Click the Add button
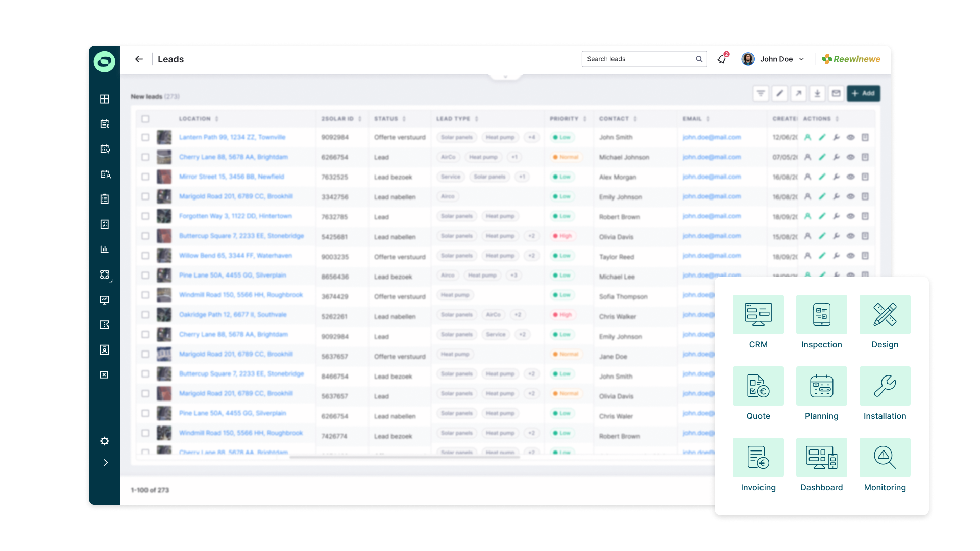 [x=863, y=93]
